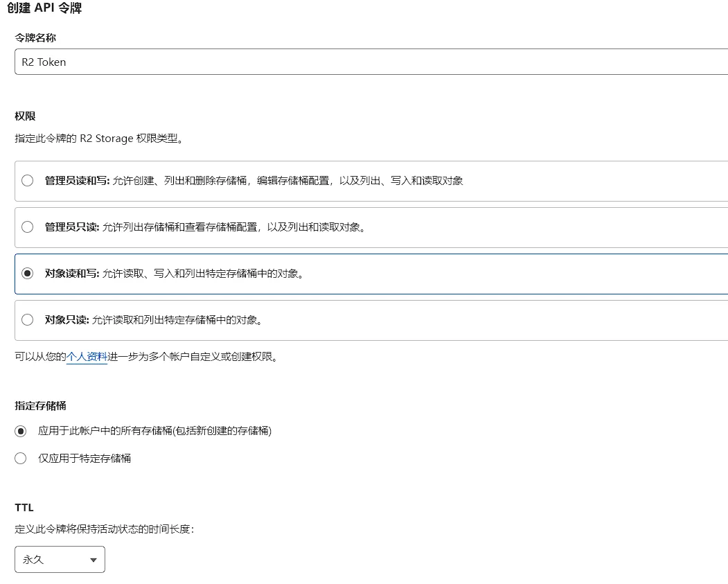Open the TTL 永久 dropdown
Image resolution: width=728 pixels, height=584 pixels.
point(60,560)
